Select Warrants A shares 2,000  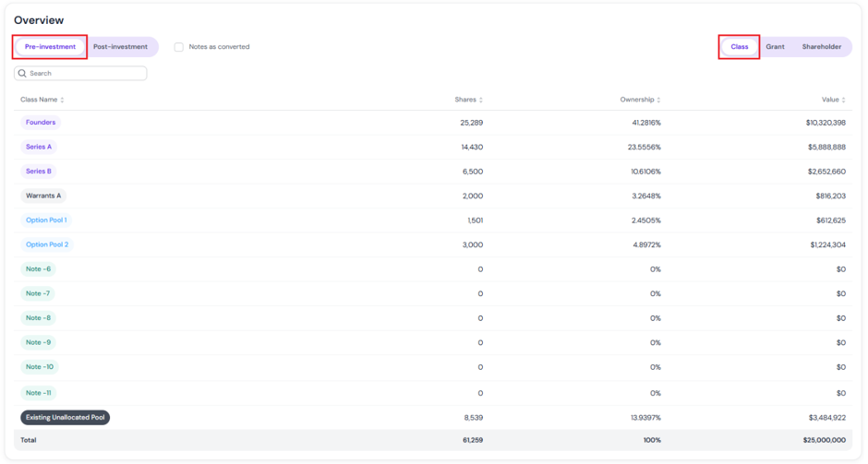coord(473,196)
